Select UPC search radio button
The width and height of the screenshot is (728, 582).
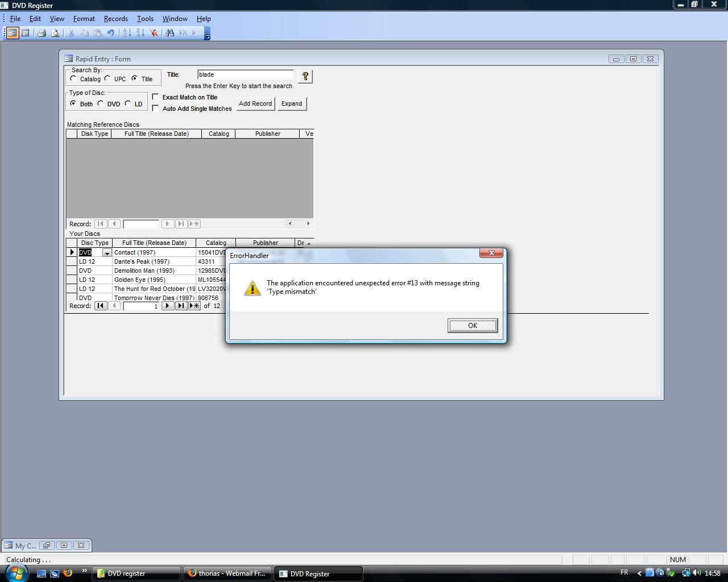coord(107,78)
